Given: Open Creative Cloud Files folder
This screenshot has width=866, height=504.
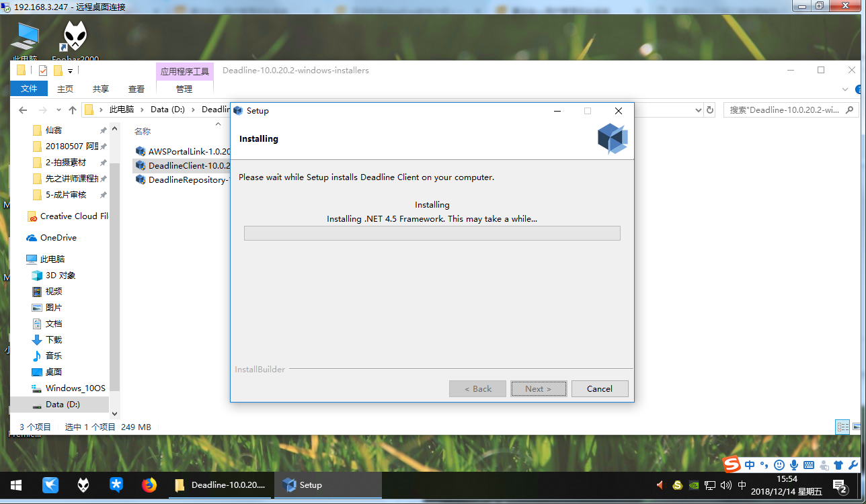Looking at the screenshot, I should (73, 216).
